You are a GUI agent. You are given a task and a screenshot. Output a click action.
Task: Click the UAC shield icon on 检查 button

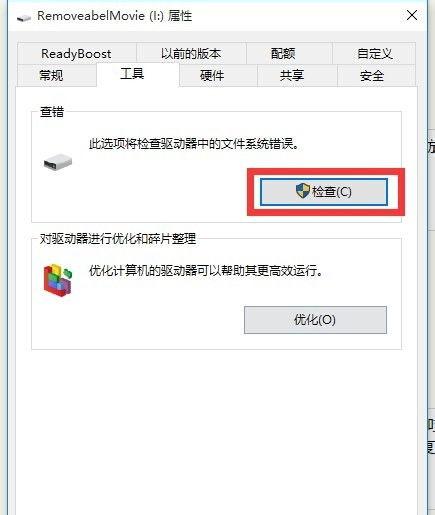pos(303,191)
